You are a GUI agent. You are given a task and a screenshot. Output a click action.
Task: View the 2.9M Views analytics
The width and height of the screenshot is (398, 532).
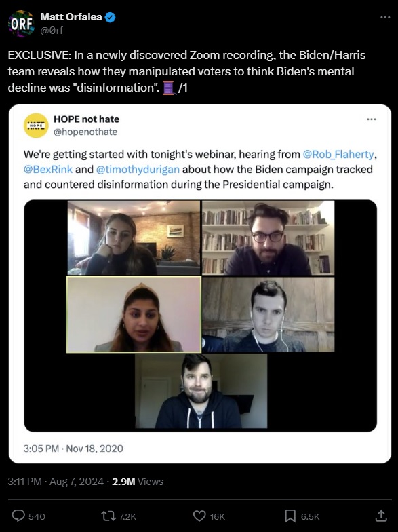[x=137, y=482]
